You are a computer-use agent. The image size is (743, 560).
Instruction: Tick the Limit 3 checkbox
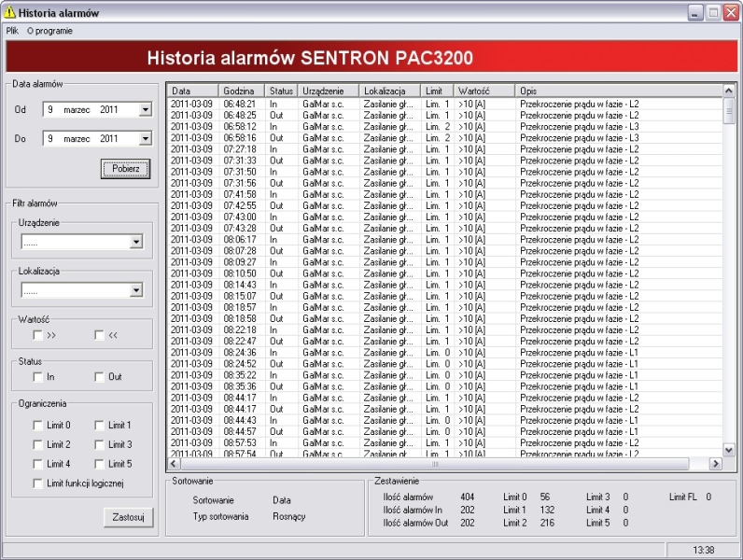[x=99, y=444]
